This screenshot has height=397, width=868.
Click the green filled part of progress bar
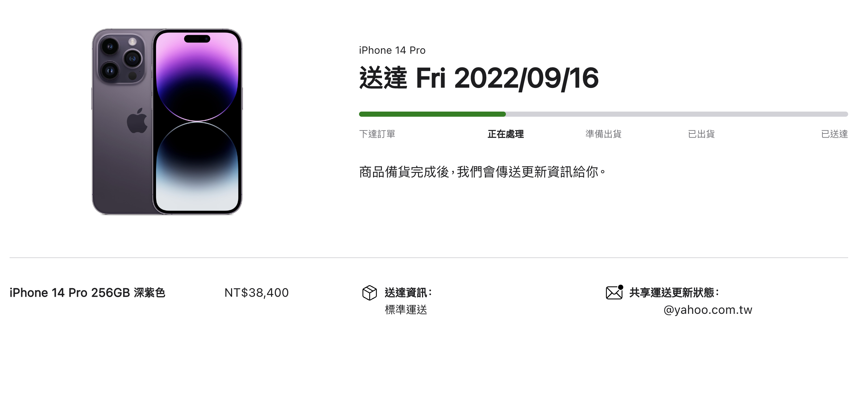point(432,114)
